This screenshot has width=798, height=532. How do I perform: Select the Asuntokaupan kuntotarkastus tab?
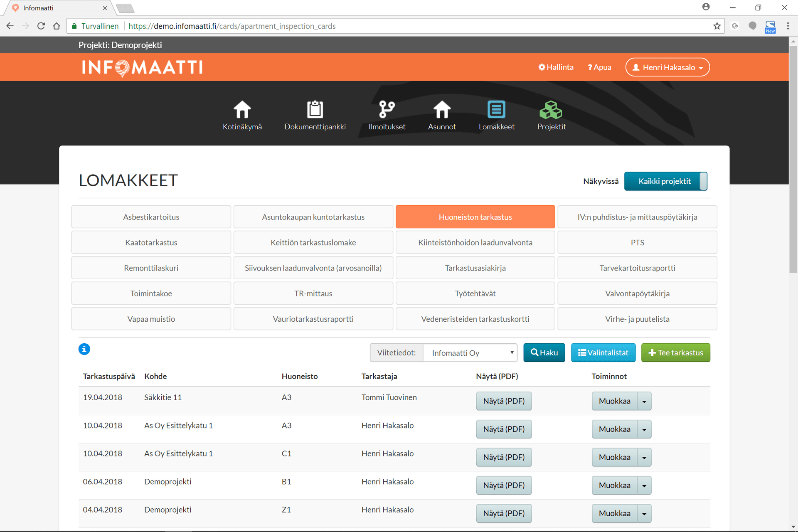coord(313,217)
